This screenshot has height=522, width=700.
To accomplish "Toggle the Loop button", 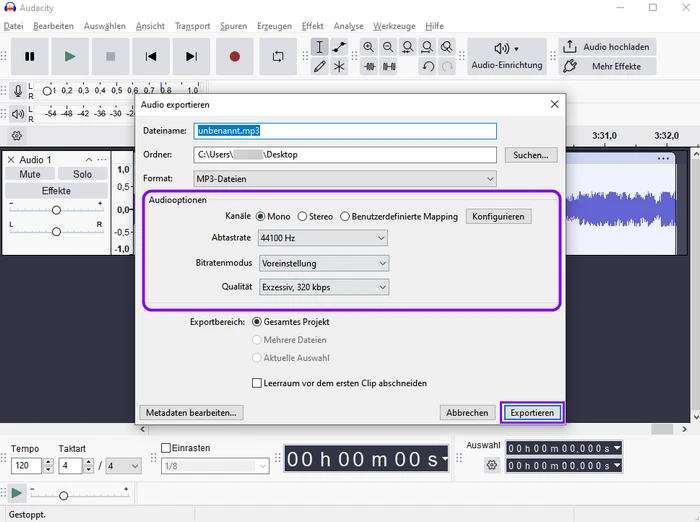I will pyautogui.click(x=278, y=56).
